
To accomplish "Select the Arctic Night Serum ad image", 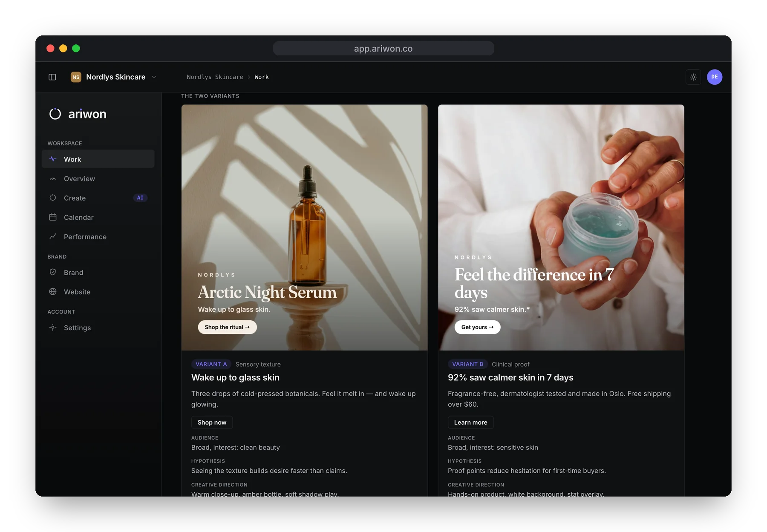I will coord(304,228).
